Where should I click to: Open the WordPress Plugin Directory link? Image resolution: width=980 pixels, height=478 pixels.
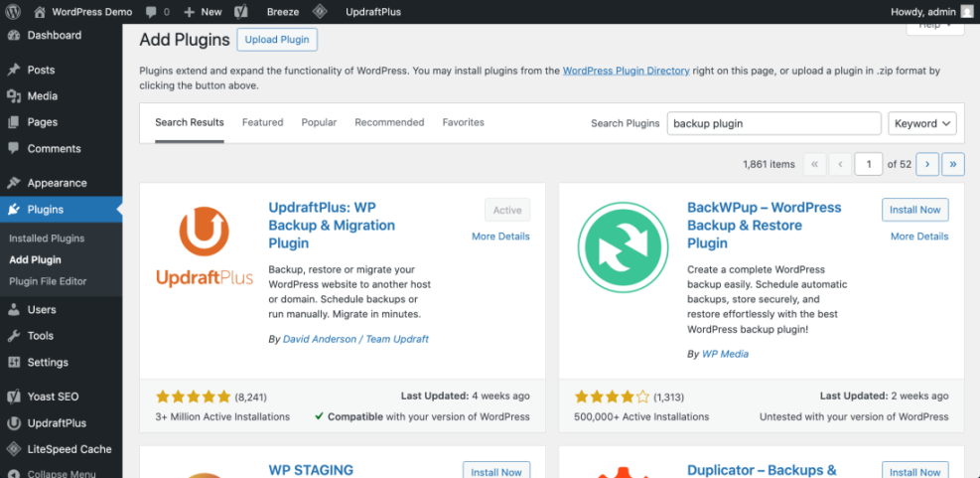point(627,71)
